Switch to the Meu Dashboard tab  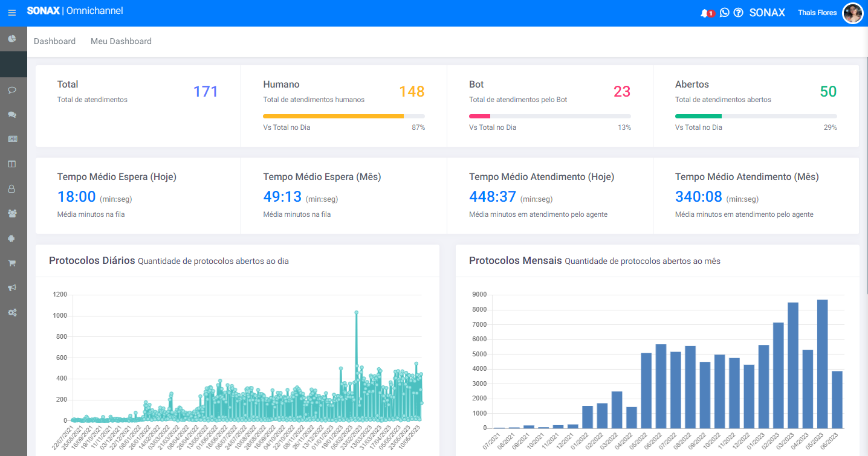click(121, 41)
